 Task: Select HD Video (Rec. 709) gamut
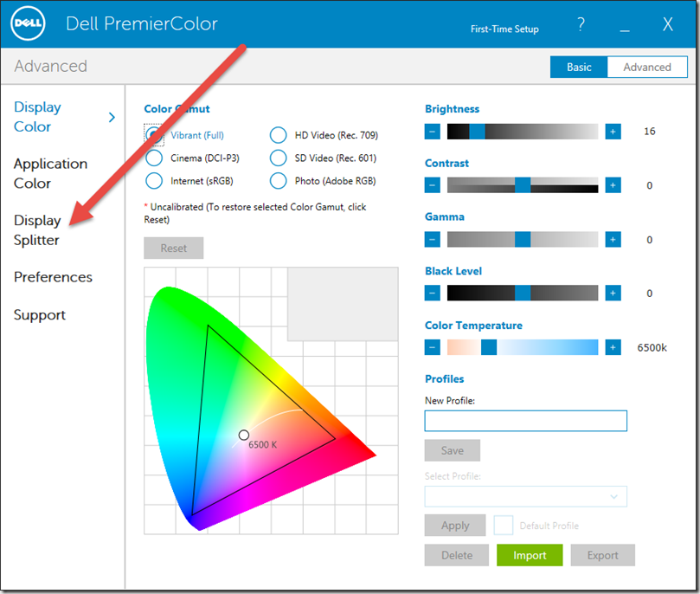[x=278, y=135]
